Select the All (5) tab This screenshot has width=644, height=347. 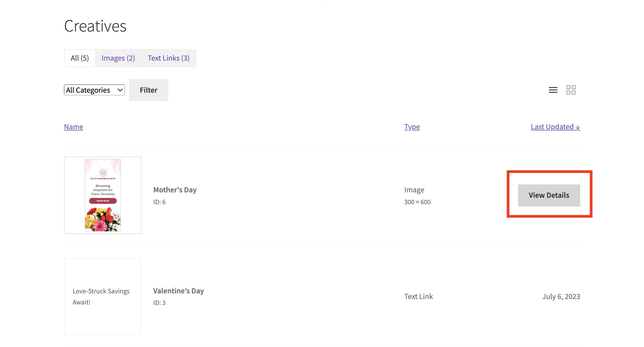(80, 58)
